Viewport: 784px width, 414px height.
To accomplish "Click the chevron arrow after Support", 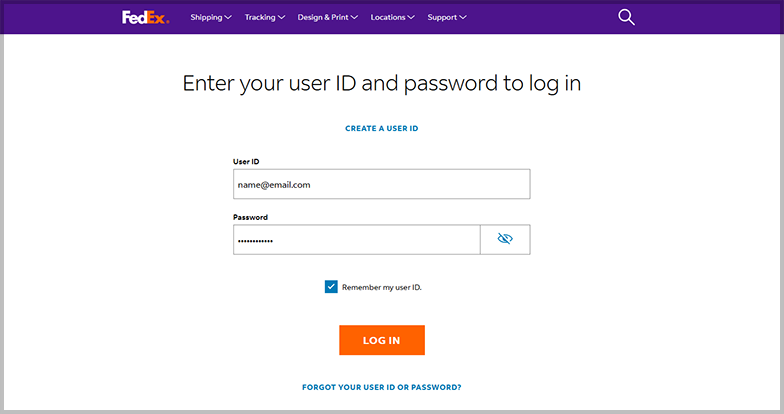I will (463, 17).
